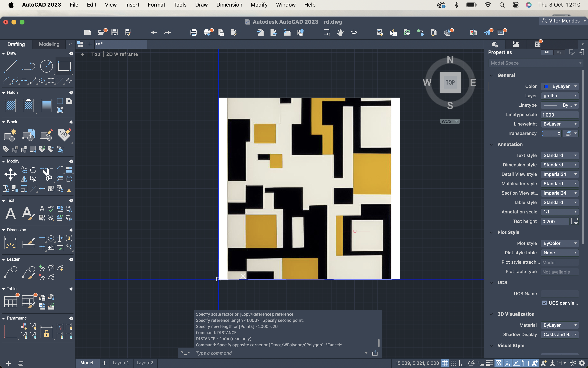Toggle Ortho mode in status bar
The image size is (588, 368).
pos(462,363)
